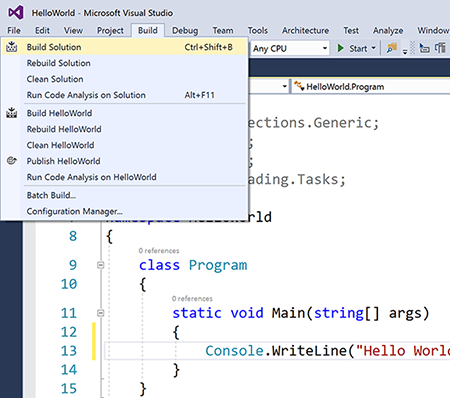Click line number 13 in the gutter

tap(69, 351)
